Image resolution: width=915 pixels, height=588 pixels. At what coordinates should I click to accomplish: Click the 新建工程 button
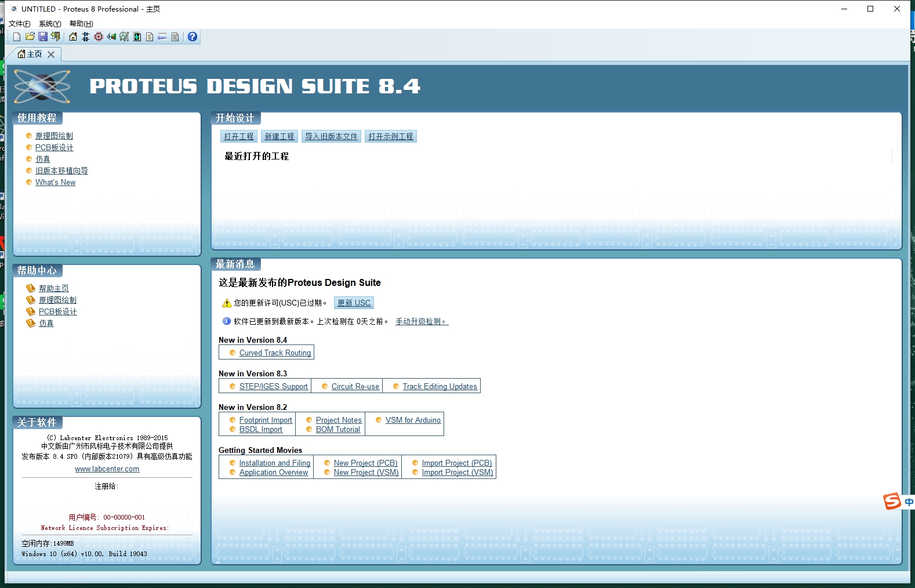point(279,136)
